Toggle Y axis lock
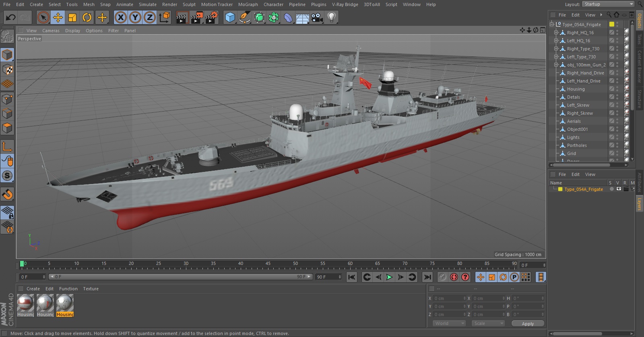Screen dimensions: 644x337 tap(135, 17)
